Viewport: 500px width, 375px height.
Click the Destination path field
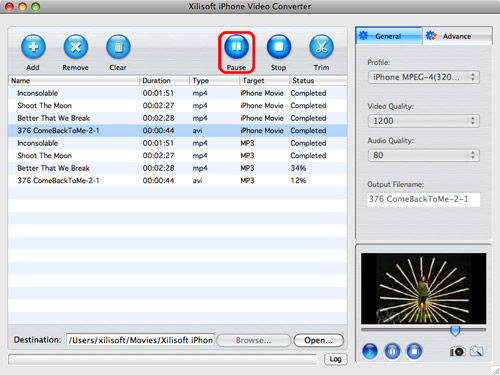(x=140, y=340)
